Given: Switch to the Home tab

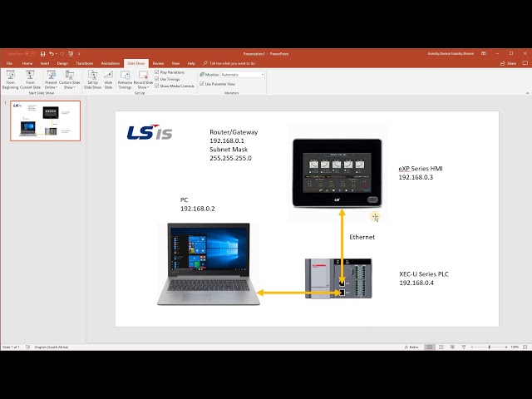Looking at the screenshot, I should pyautogui.click(x=27, y=63).
